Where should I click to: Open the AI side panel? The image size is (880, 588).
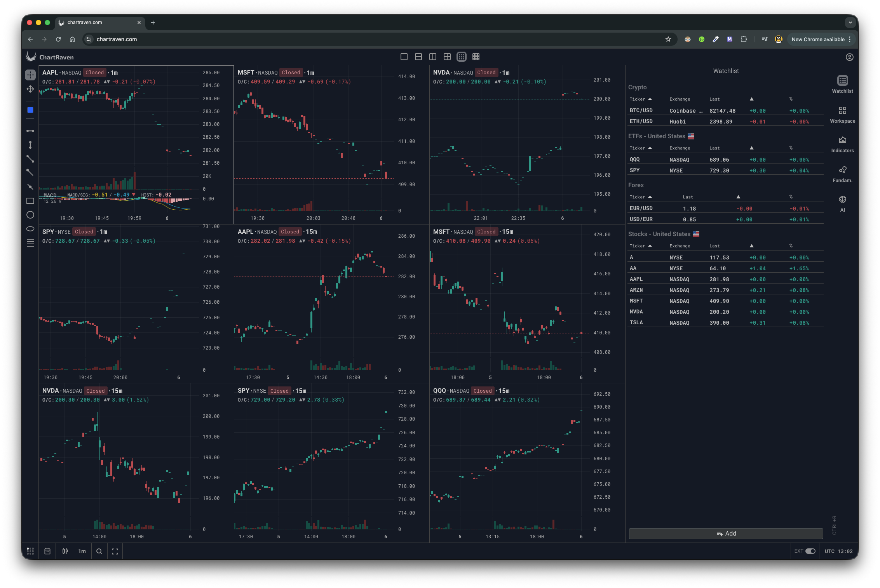pos(842,204)
